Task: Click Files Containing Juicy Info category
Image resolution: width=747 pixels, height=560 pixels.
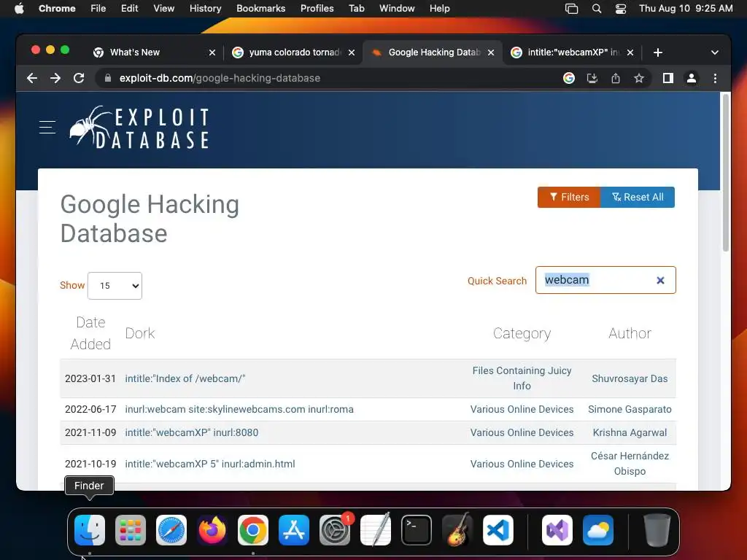Action: 522,378
